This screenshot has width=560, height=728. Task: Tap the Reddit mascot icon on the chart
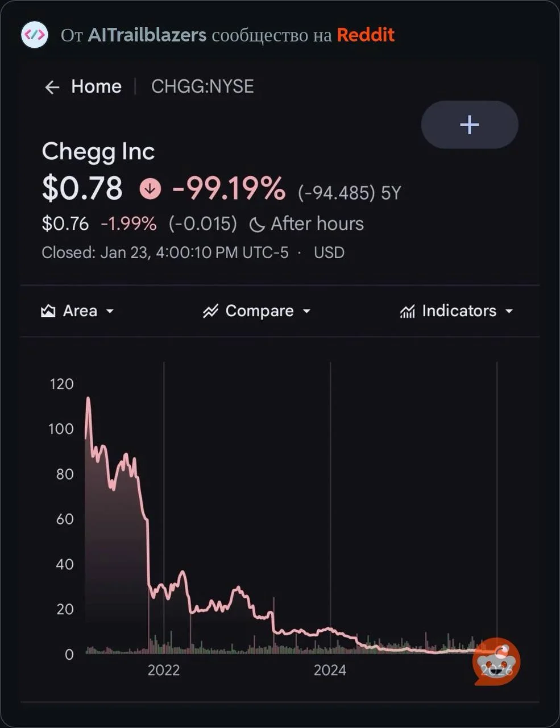click(496, 661)
